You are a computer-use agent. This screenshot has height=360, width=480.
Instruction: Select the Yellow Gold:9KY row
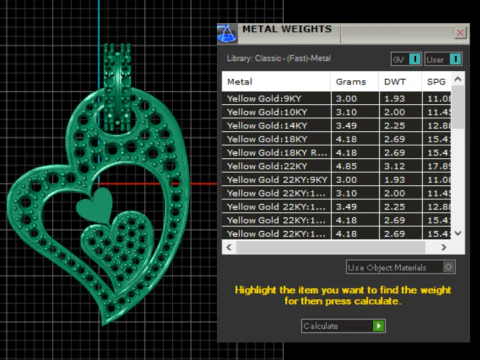click(336, 99)
